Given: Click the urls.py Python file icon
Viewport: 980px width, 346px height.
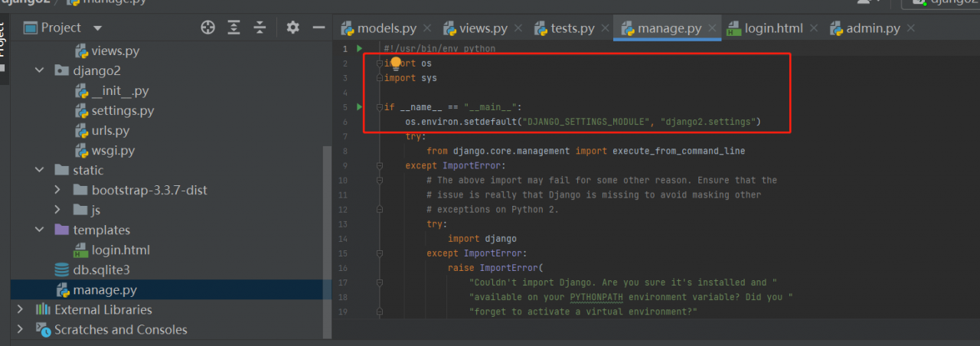Looking at the screenshot, I should coord(81,131).
